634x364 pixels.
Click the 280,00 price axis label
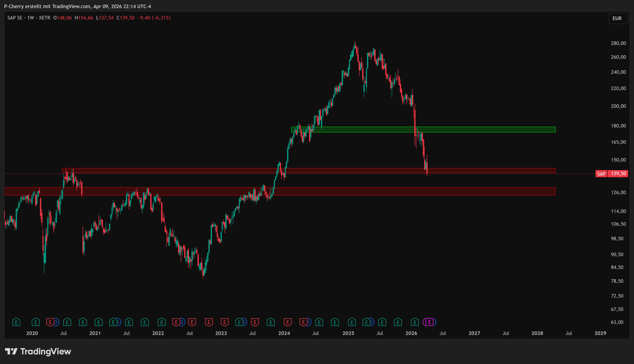point(618,43)
